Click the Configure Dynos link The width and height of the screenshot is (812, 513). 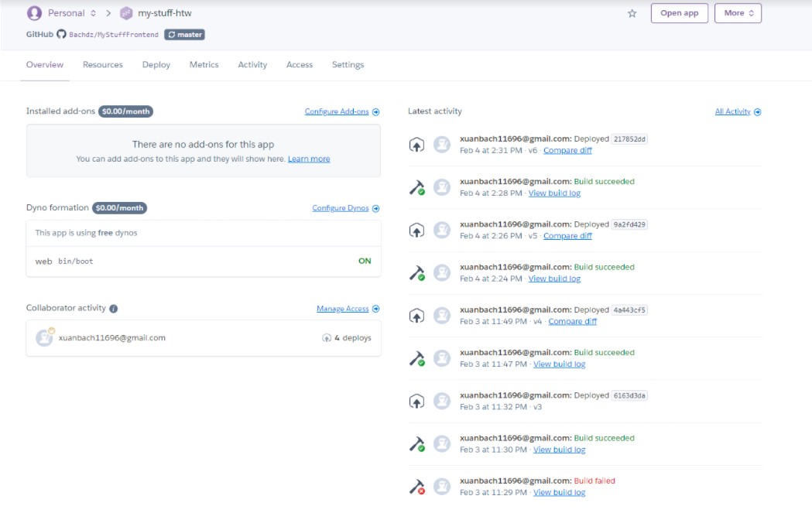point(341,208)
